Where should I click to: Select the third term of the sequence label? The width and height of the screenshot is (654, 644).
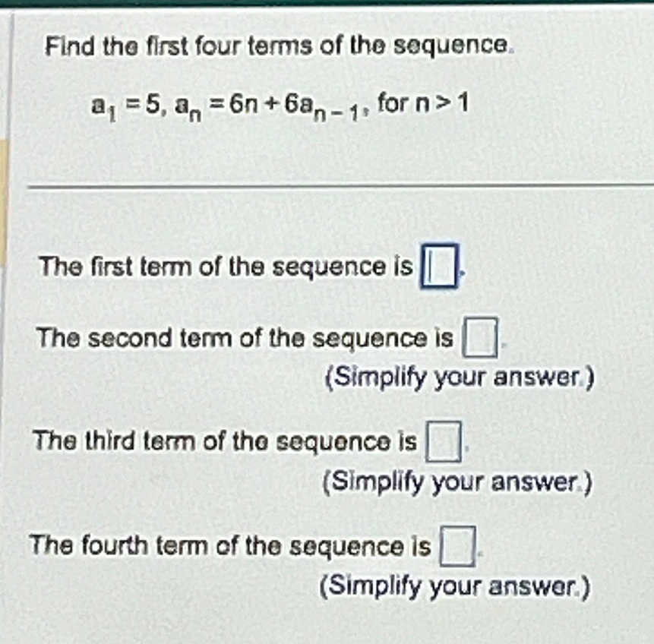tap(224, 440)
